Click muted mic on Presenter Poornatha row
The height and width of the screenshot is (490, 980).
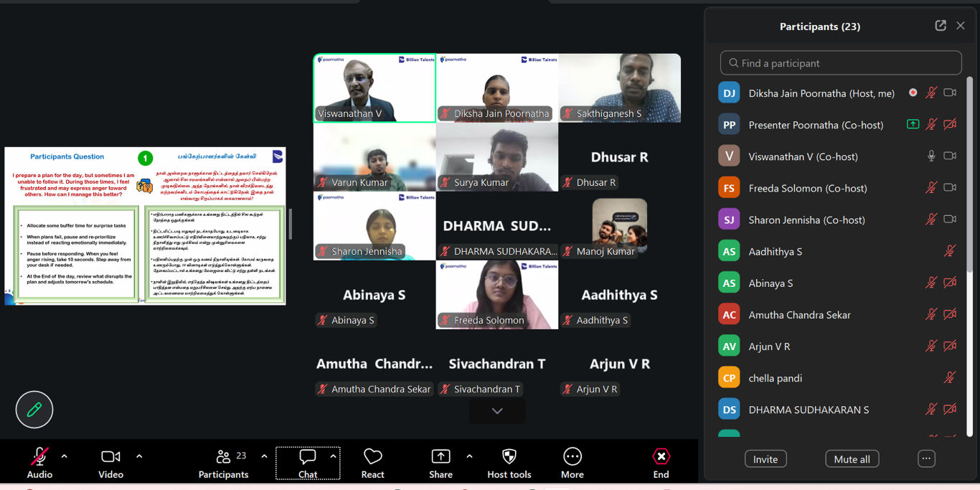931,125
